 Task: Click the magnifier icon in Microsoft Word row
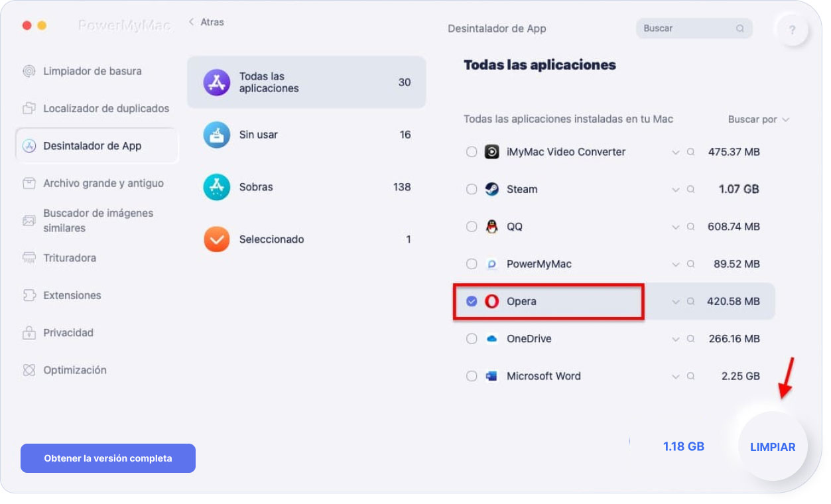pos(690,376)
